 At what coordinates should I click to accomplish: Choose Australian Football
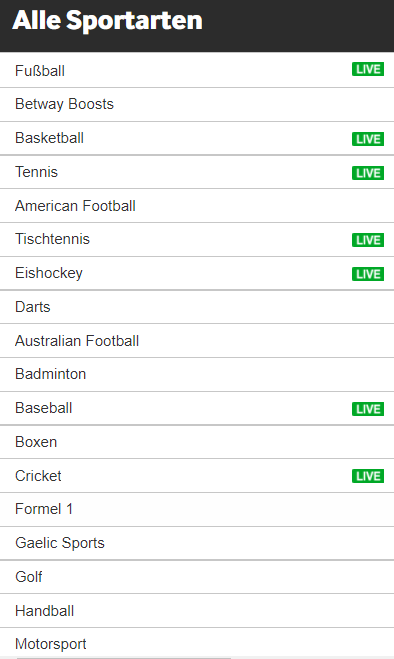tap(197, 341)
